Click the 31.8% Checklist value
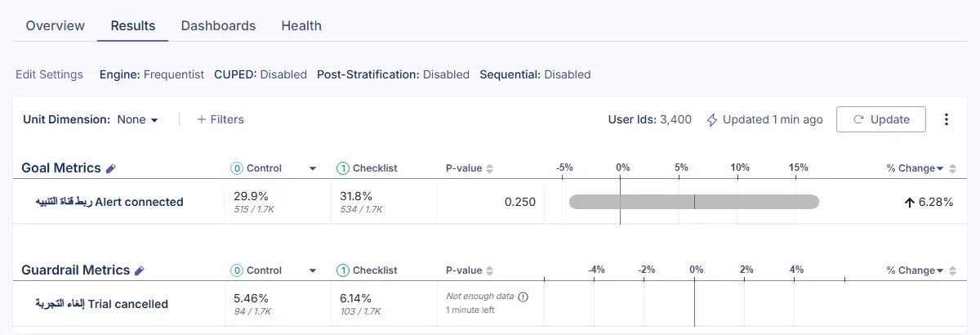The width and height of the screenshot is (980, 335). click(356, 196)
